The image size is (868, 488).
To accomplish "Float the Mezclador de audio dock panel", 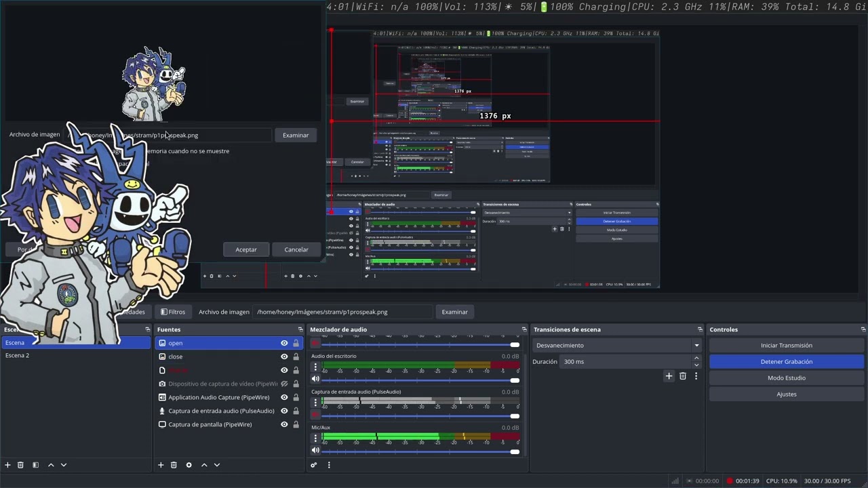I will coord(524,329).
